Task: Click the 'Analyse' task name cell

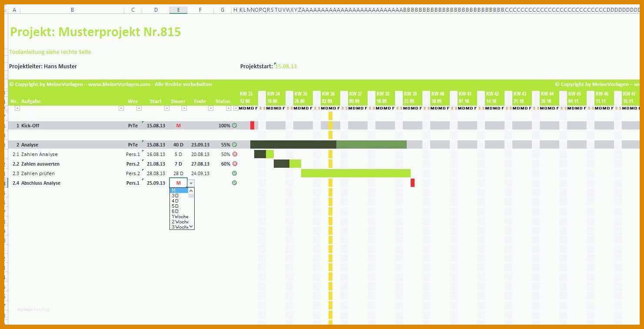Action: [30, 145]
